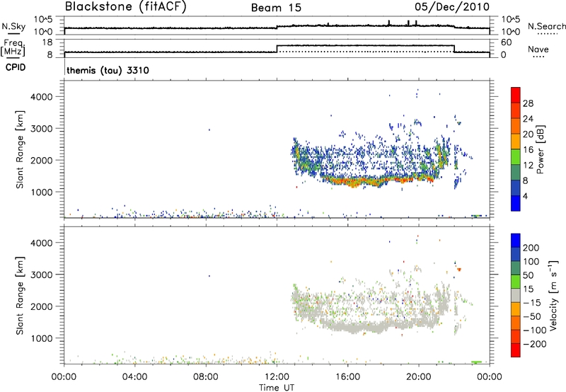The height and width of the screenshot is (392, 566).
Task: Click the '18' frequency axis tick
Action: 47,42
